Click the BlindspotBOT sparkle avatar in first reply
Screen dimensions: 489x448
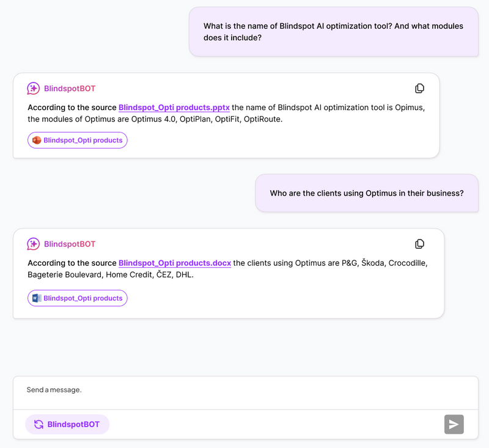click(x=34, y=89)
